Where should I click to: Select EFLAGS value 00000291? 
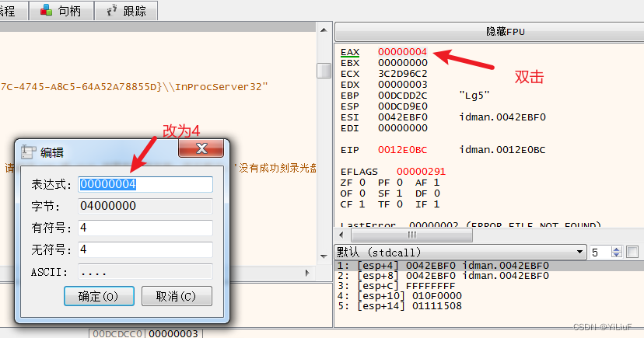421,172
